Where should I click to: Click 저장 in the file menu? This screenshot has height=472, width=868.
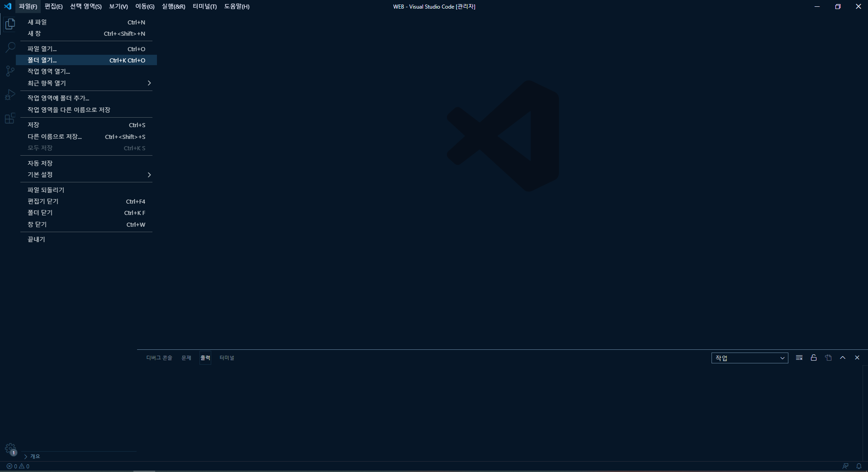[x=86, y=125]
